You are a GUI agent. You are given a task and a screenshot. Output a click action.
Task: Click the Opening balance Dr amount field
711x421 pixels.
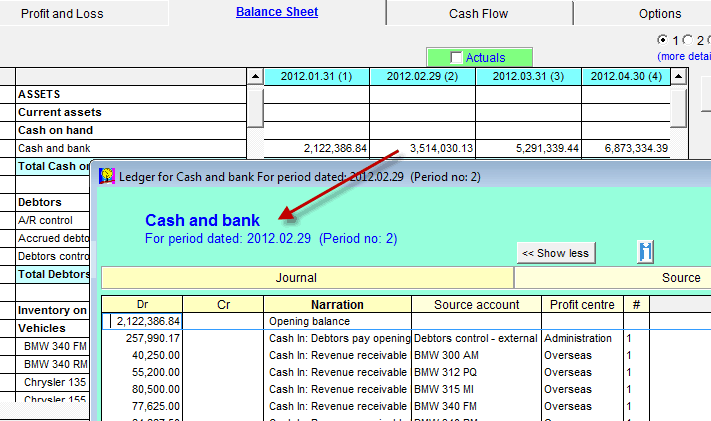[x=144, y=321]
